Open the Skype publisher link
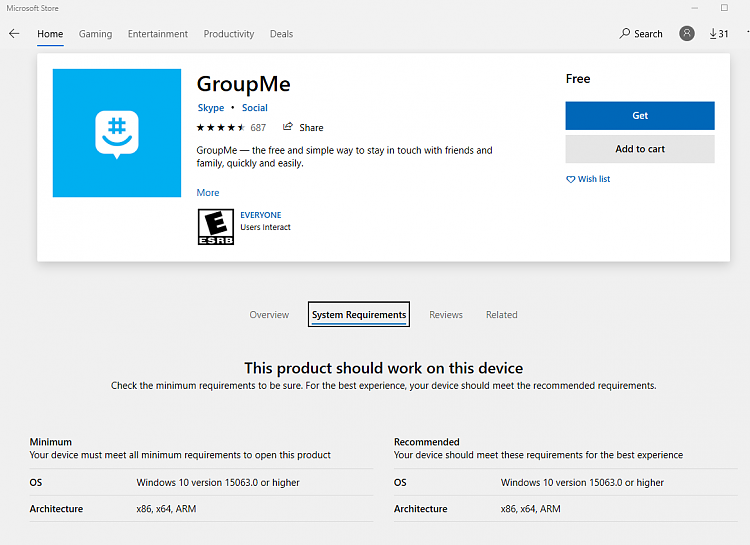Screen dimensions: 750x545 point(211,108)
